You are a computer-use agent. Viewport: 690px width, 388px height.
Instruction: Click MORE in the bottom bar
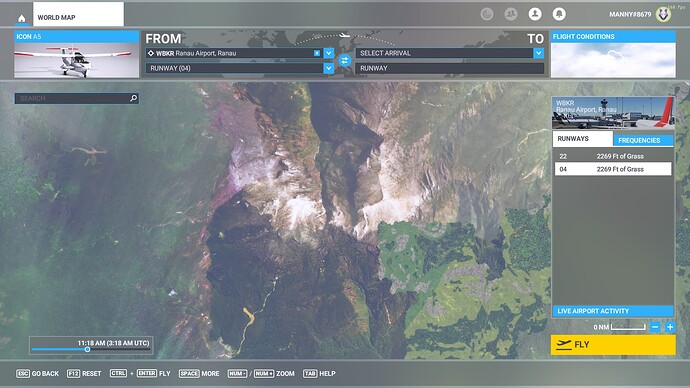[199, 373]
